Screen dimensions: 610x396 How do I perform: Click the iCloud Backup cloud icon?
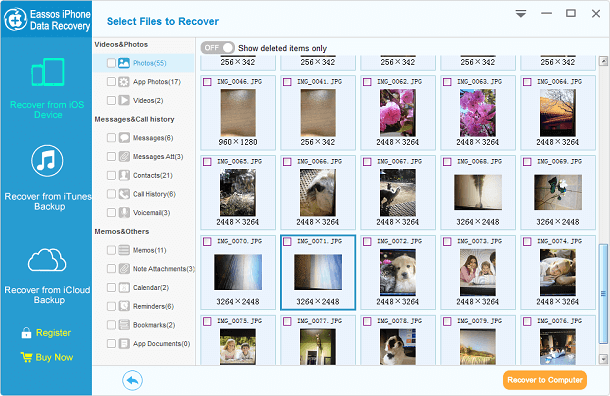coord(47,260)
